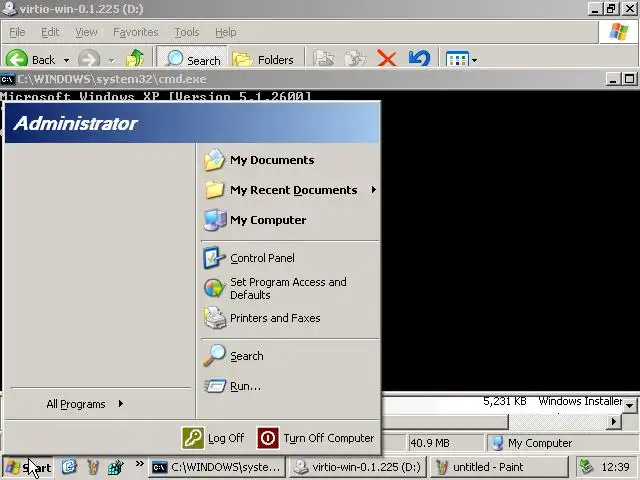Go Back in Explorer toolbar
The image size is (640, 480).
click(31, 60)
